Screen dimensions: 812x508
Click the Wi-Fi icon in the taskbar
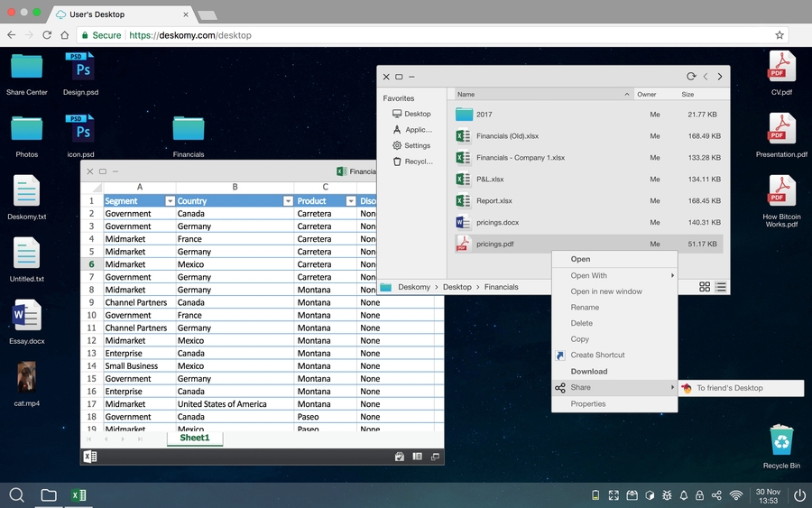(x=736, y=495)
